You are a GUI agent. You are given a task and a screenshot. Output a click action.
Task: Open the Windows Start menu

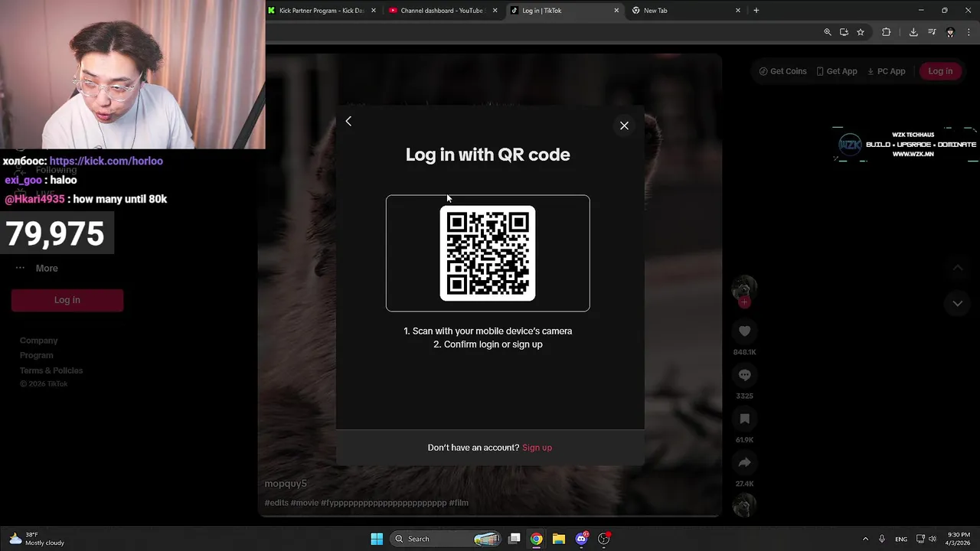377,539
